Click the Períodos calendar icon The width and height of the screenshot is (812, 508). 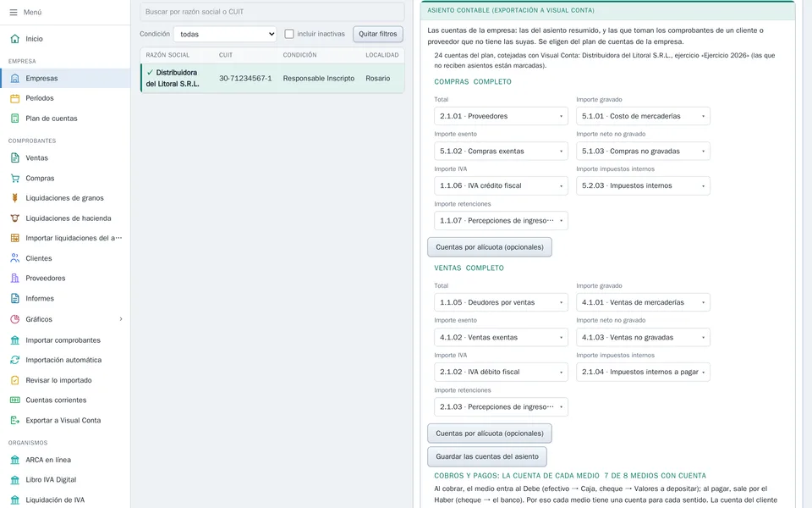tap(15, 98)
